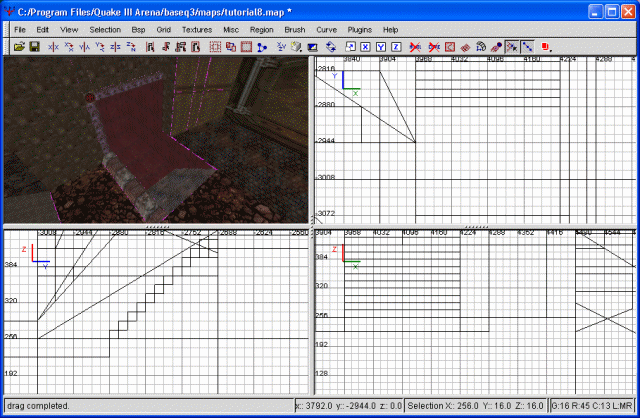
Task: Open a map file with the folder icon
Action: click(19, 47)
